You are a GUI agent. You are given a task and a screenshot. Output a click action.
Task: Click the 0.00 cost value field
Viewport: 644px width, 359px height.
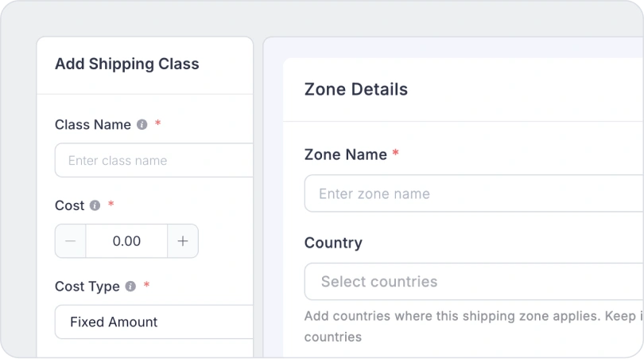126,241
